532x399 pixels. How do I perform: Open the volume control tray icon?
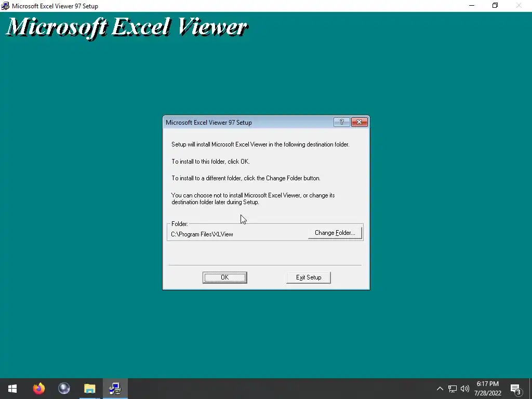[x=465, y=389]
